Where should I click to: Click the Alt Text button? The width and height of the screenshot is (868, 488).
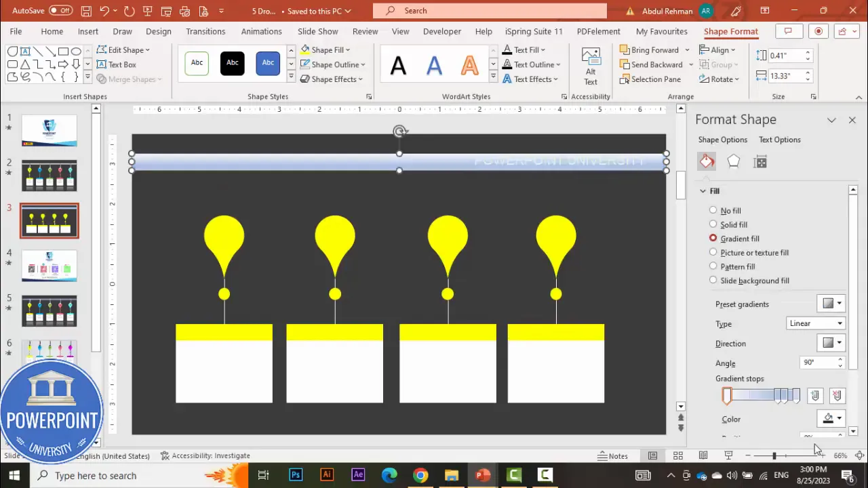click(591, 66)
